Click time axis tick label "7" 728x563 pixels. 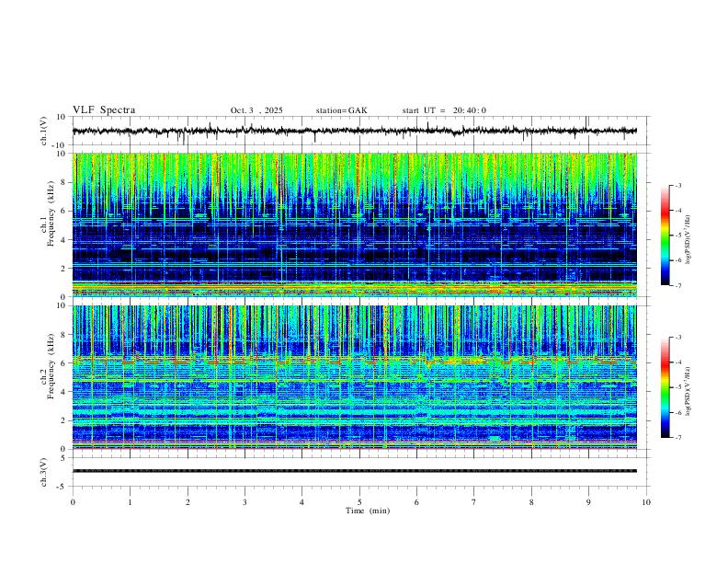coord(474,502)
